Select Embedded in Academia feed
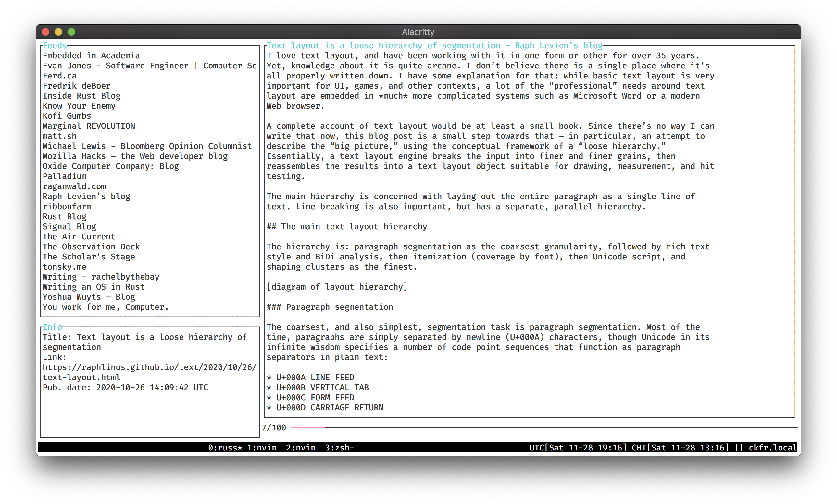 pyautogui.click(x=91, y=56)
